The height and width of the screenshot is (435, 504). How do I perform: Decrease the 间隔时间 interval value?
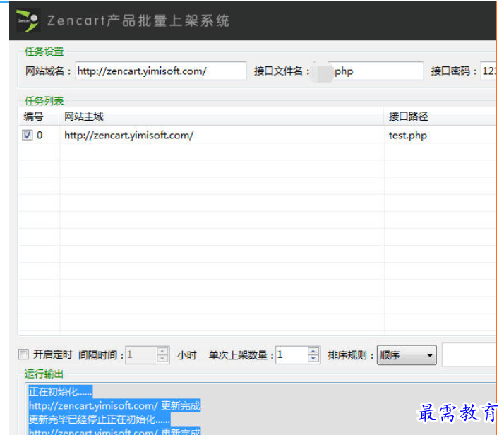(x=162, y=359)
